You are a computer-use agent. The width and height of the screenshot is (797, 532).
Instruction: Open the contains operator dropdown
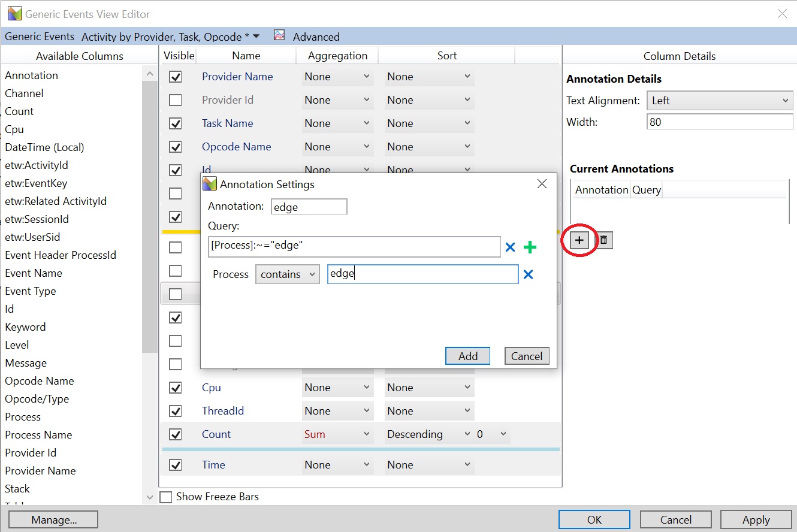[x=287, y=274]
